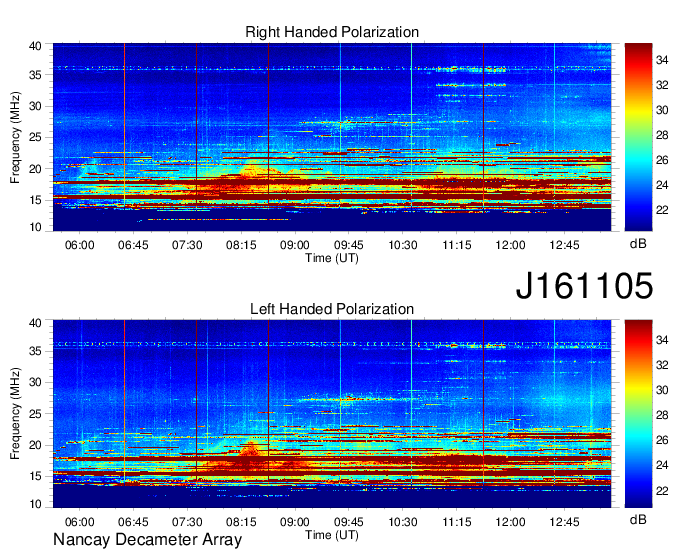The width and height of the screenshot is (680, 552).
Task: Click 15 MHz frequency tick on left-handed plot
Action: coord(35,476)
